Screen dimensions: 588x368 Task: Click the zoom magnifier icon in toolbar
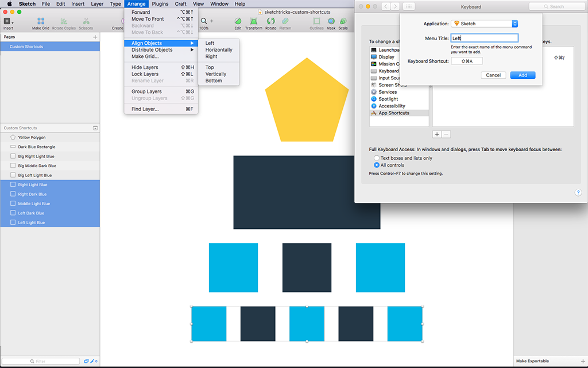tap(204, 21)
